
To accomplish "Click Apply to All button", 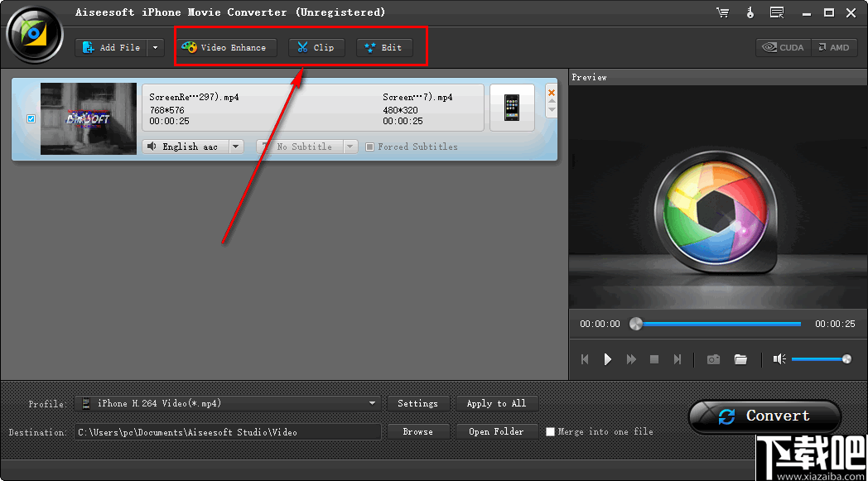I will (497, 403).
